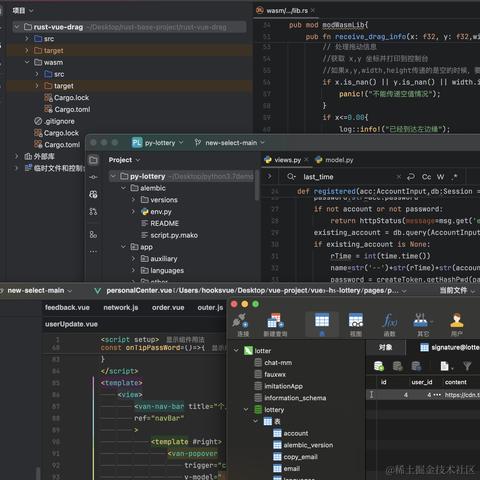This screenshot has width=480, height=480.
Task: Open userUpdate.vue tab
Action: tap(71, 324)
